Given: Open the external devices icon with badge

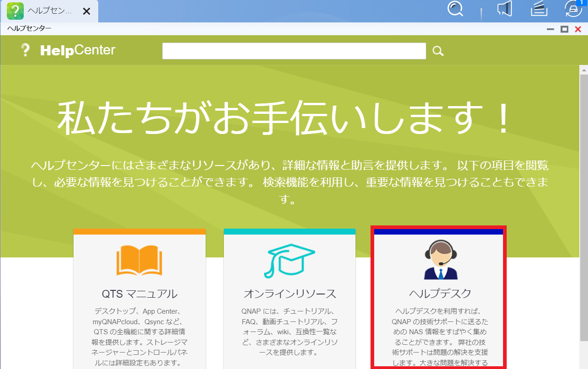Looking at the screenshot, I should click(x=574, y=9).
